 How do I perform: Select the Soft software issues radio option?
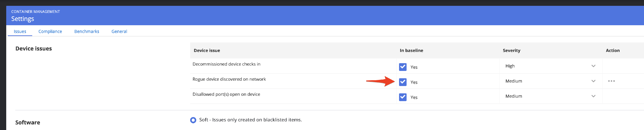tap(193, 120)
